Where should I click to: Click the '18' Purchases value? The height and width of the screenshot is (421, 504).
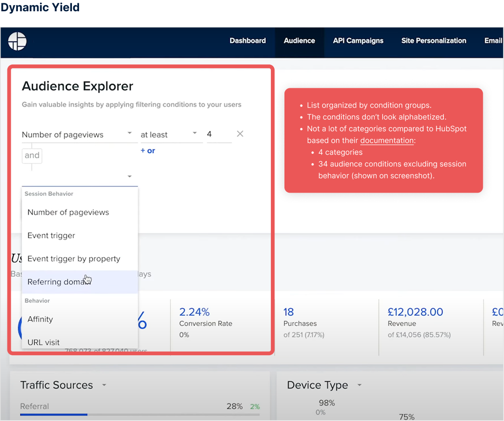288,312
